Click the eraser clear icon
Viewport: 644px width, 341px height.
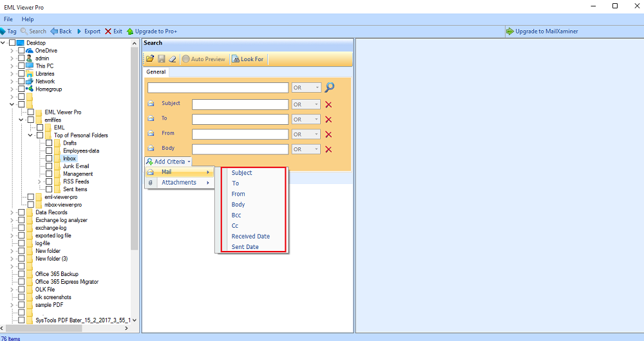coord(173,59)
